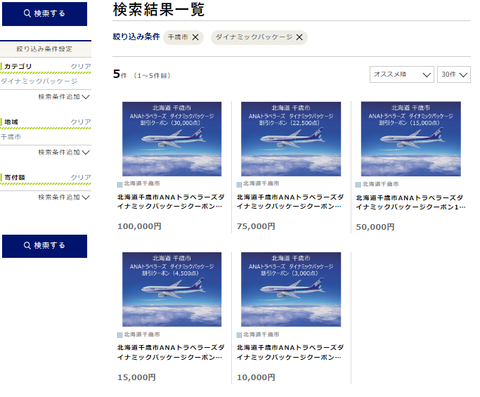Click 北海道千歳市 label under the 50,000円 item
Image resolution: width=480 pixels, height=397 pixels.
(x=381, y=184)
